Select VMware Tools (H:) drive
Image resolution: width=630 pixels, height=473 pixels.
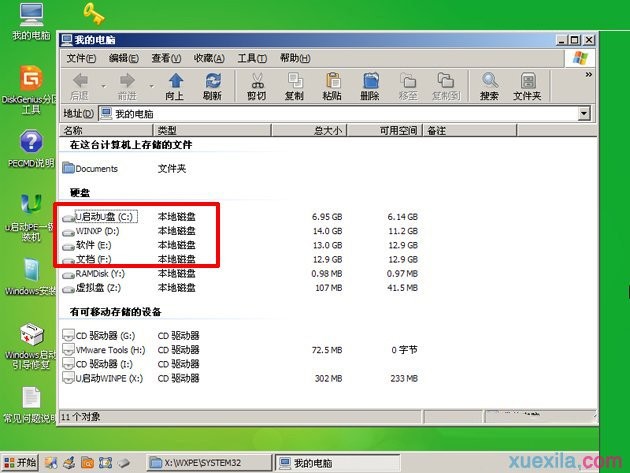click(104, 350)
